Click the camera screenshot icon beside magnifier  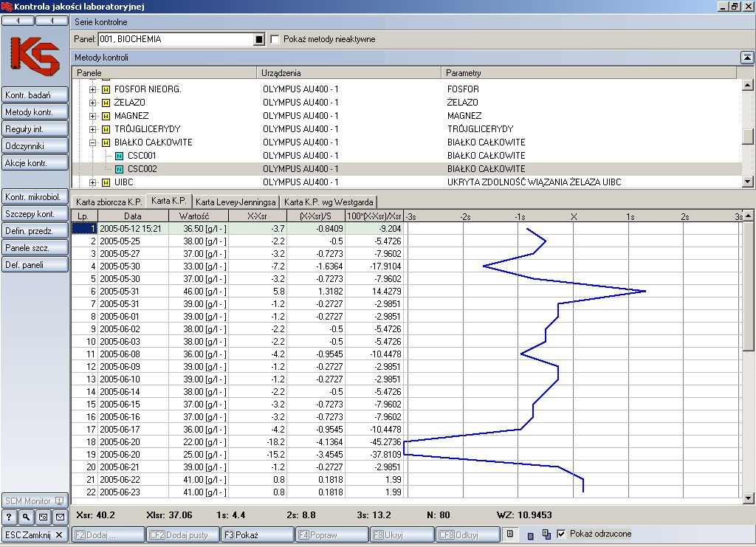[x=44, y=517]
